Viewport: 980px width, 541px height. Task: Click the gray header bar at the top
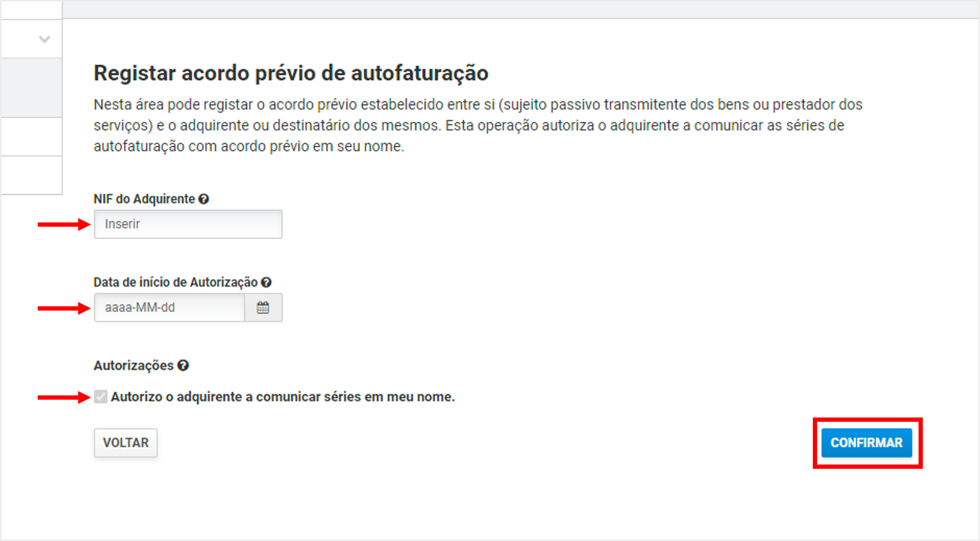click(x=521, y=9)
